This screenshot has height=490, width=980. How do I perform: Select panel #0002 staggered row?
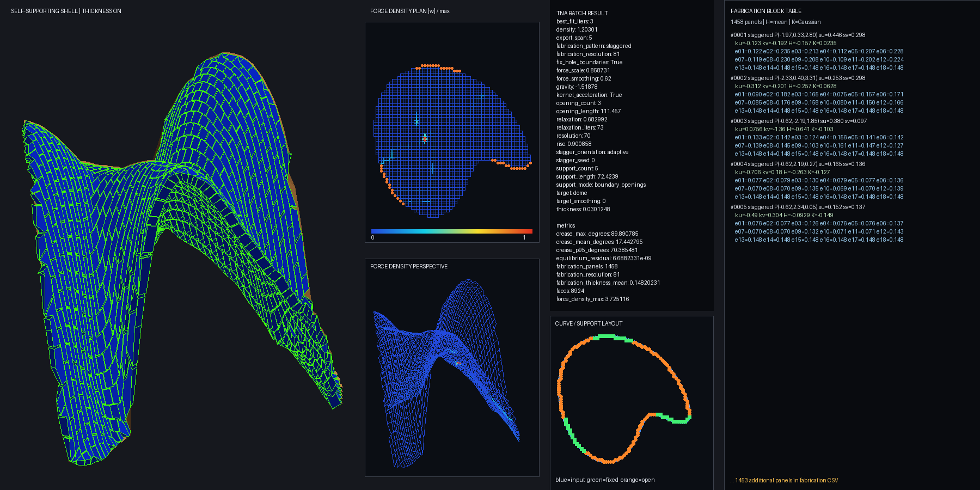point(798,78)
